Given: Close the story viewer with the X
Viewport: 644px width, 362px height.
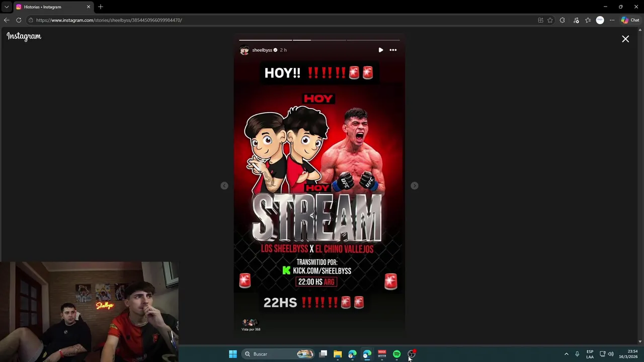Looking at the screenshot, I should tap(625, 39).
